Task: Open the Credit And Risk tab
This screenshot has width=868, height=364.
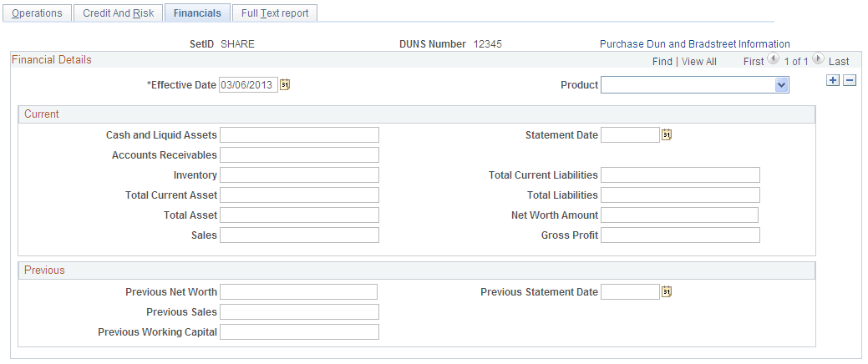Action: tap(118, 13)
